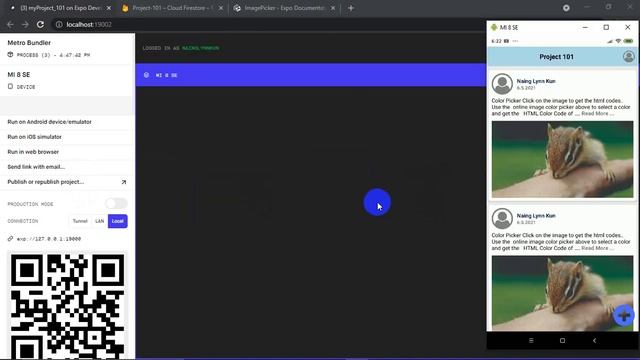Tap the avatar of the second post
The image size is (640, 360).
(x=502, y=218)
